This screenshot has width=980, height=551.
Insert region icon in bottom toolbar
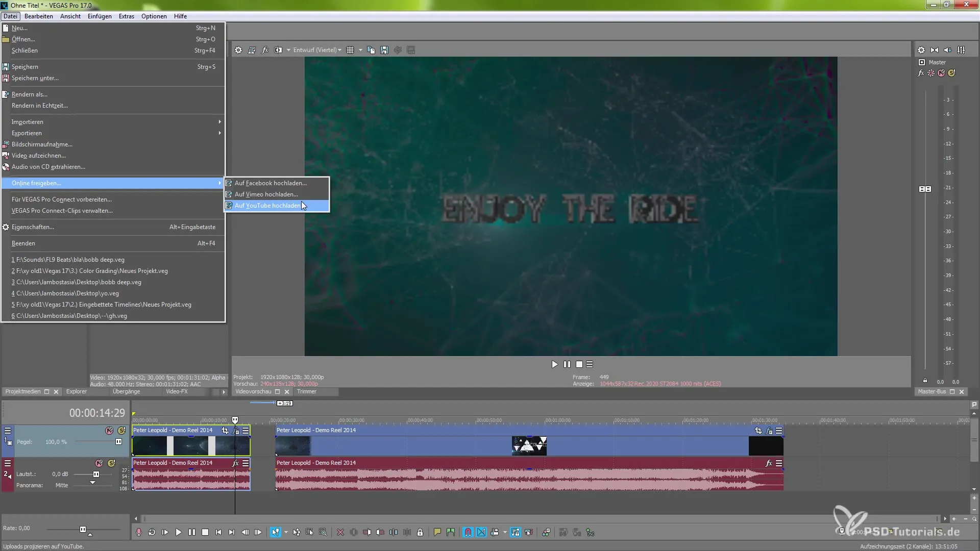[x=450, y=532]
